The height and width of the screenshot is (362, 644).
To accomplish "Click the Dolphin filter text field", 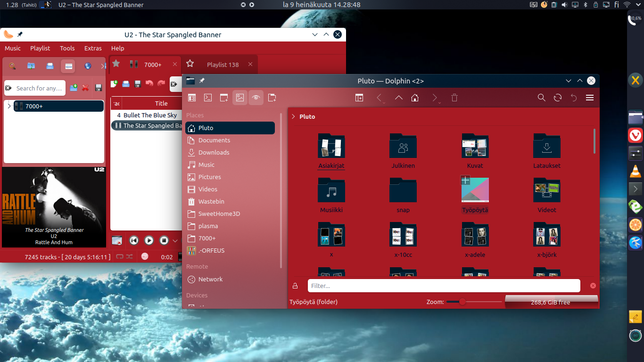I will (444, 286).
